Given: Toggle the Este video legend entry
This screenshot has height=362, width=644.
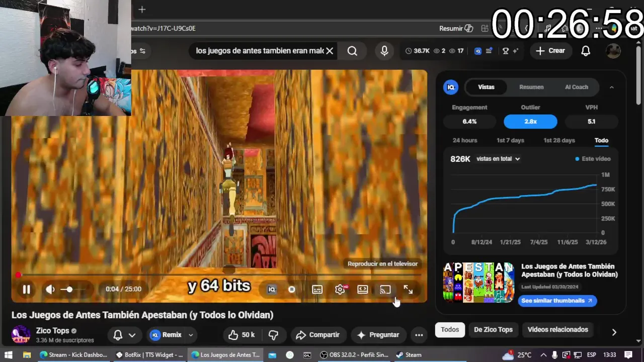Looking at the screenshot, I should (x=593, y=159).
